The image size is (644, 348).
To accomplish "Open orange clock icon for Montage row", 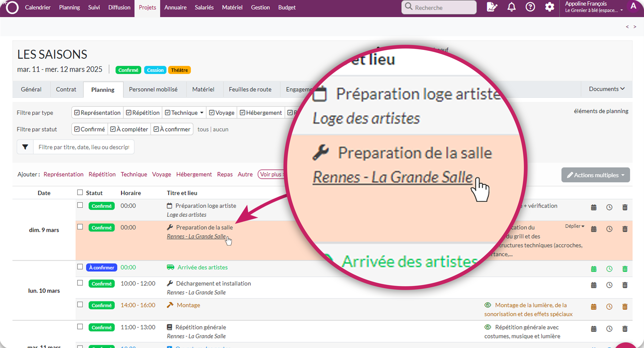I will point(609,307).
